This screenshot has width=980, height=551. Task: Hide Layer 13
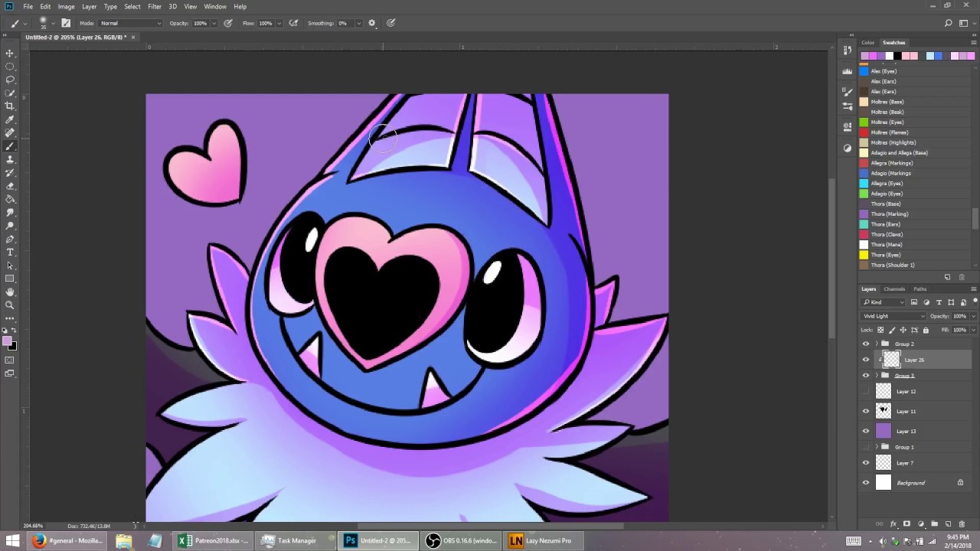click(x=866, y=431)
